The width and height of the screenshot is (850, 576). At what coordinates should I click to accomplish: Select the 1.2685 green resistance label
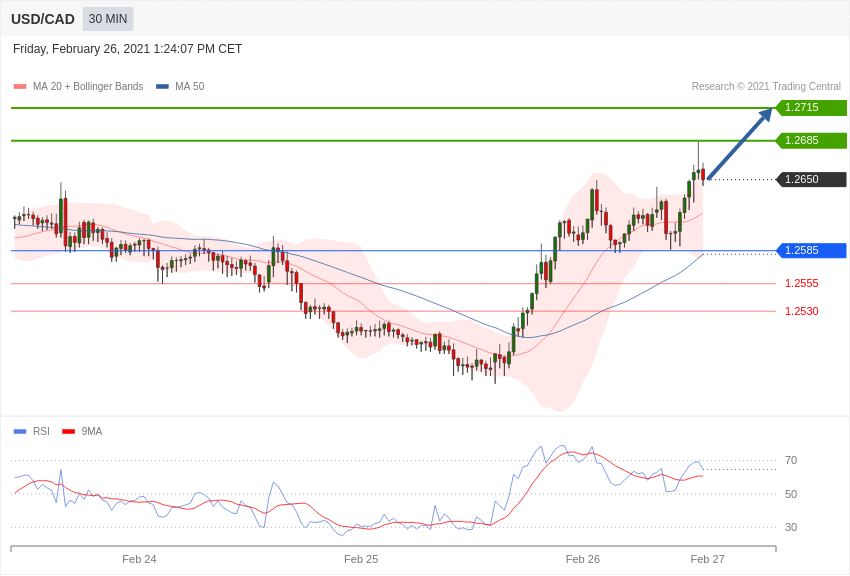click(811, 140)
